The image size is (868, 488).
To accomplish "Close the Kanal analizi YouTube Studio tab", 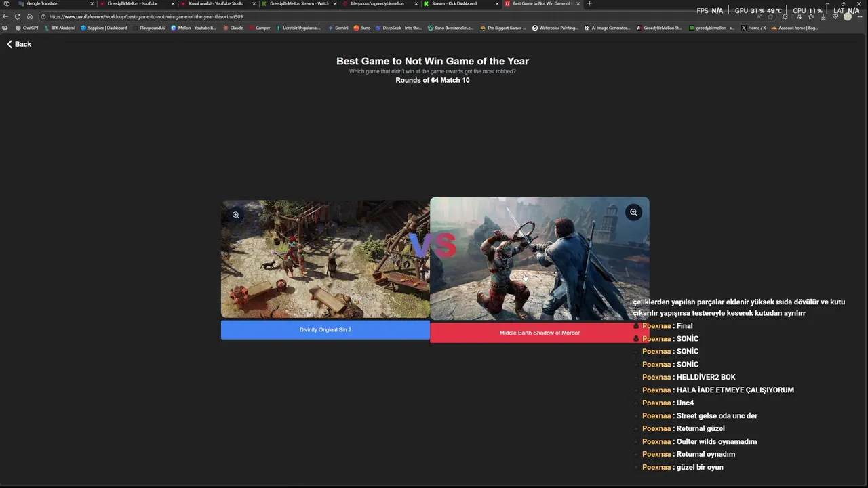I will point(254,3).
